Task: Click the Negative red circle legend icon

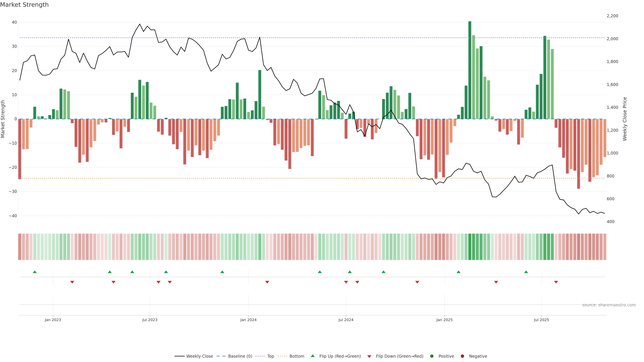Action: (x=462, y=356)
